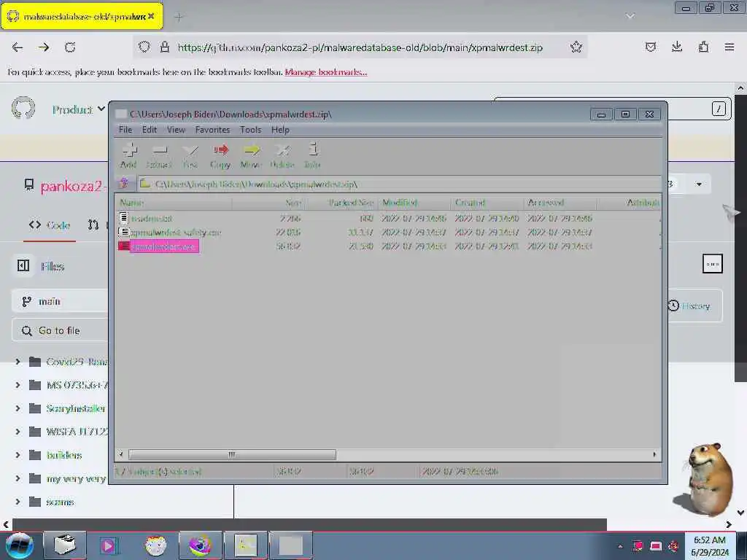Viewport: 747px width, 560px height.
Task: Open the browser extensions icon
Action: pyautogui.click(x=703, y=47)
